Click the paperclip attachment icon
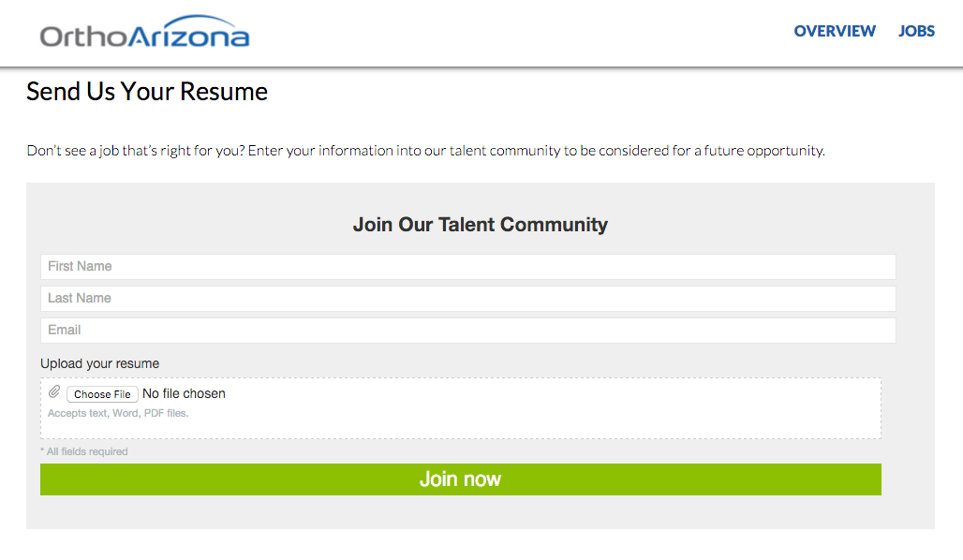 (54, 391)
